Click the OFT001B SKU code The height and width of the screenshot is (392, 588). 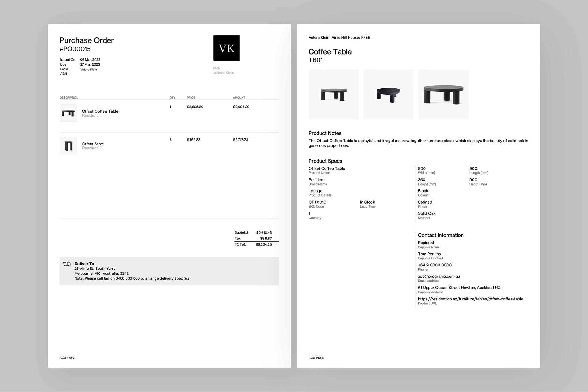point(317,202)
